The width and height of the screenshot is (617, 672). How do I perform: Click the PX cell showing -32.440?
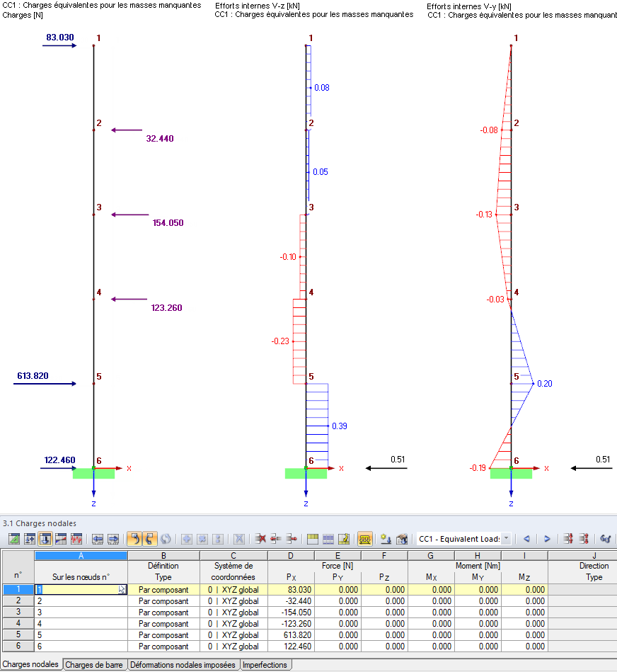pos(291,601)
